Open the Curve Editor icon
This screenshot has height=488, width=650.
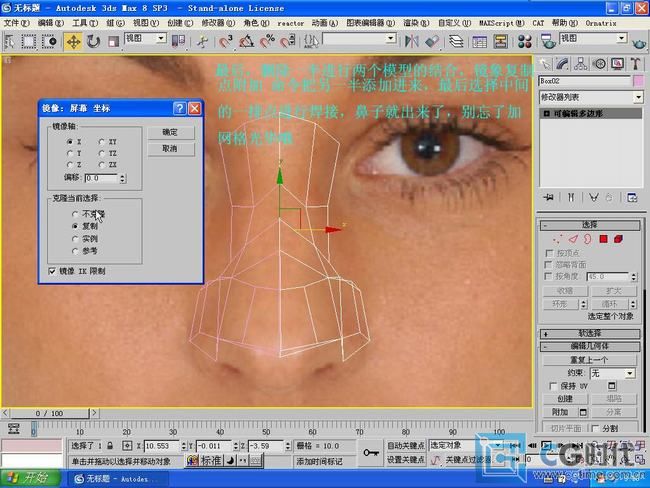479,41
